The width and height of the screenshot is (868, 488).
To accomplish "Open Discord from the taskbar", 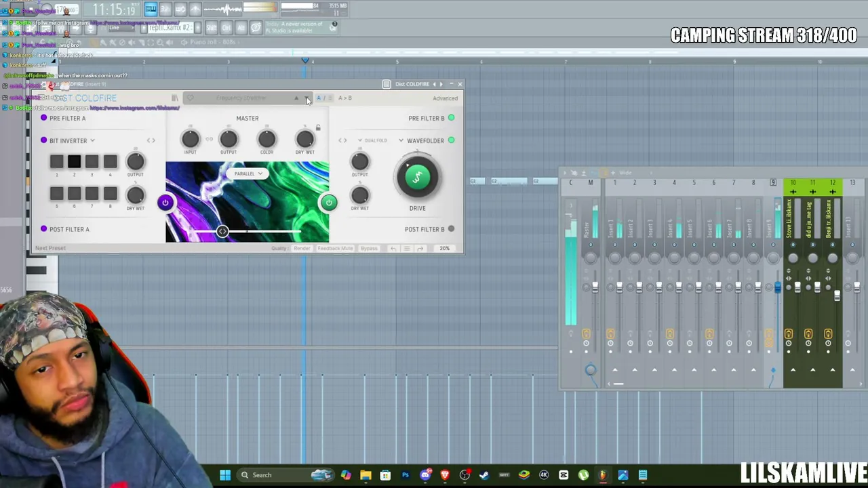I will click(425, 475).
